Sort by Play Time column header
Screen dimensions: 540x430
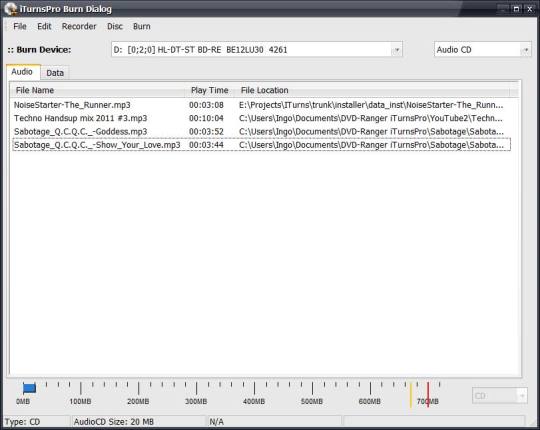(210, 90)
